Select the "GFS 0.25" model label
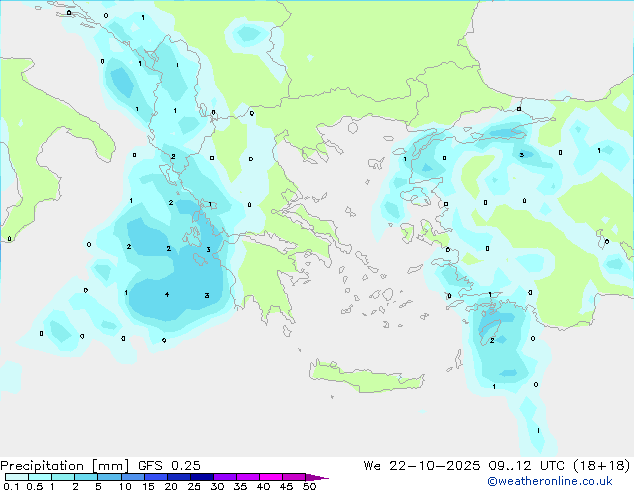 point(169,466)
